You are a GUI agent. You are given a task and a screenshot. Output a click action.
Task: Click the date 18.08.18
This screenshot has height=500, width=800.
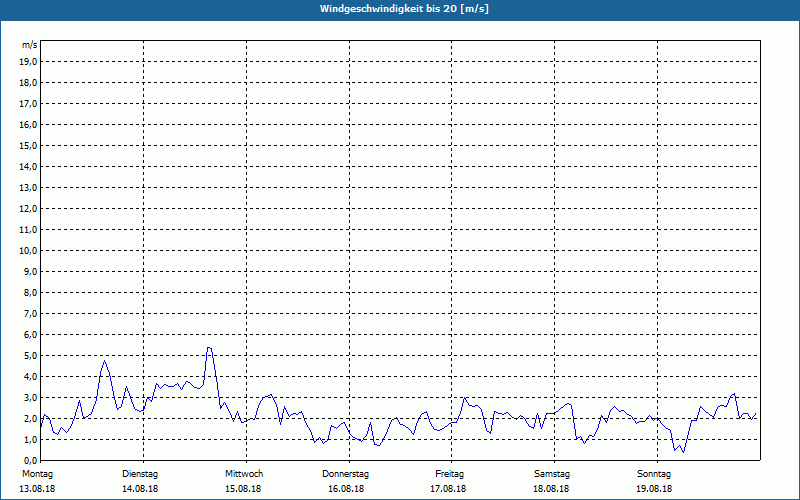(x=552, y=489)
